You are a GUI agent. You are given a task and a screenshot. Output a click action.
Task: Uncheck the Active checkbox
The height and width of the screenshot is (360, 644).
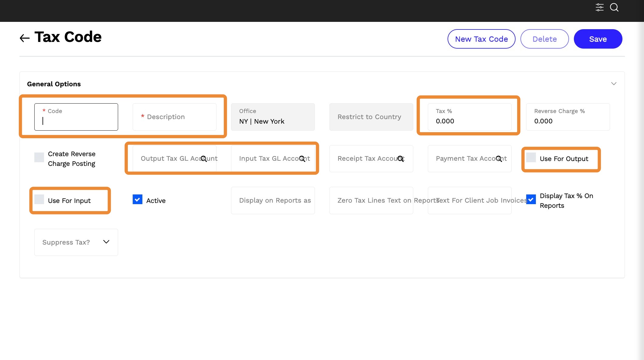tap(138, 199)
